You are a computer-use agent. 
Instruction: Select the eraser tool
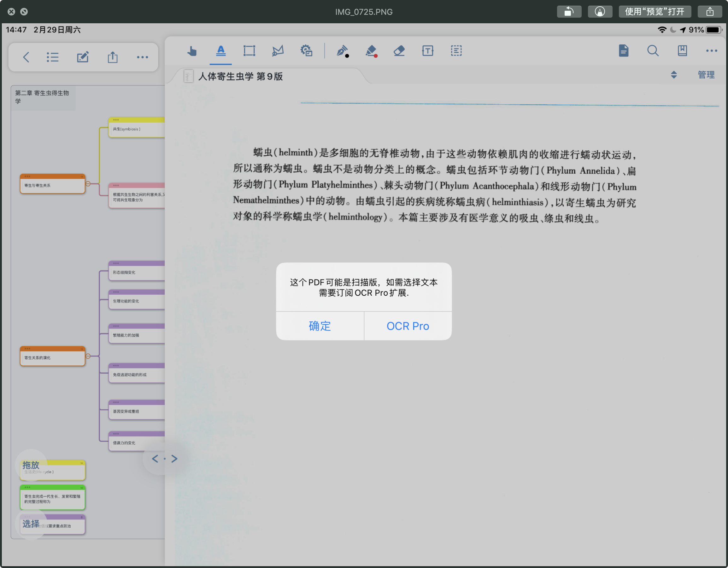pyautogui.click(x=399, y=51)
